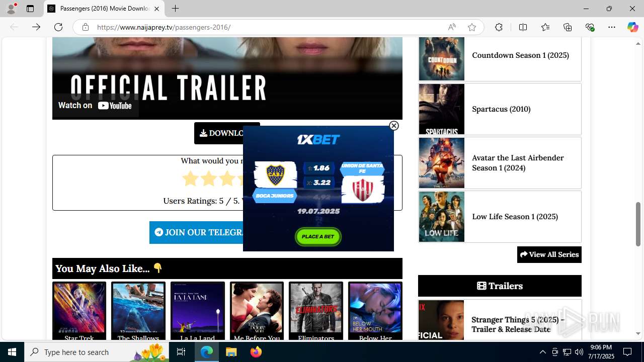
Task: Click the Avatar series thumbnail
Action: pos(442,163)
